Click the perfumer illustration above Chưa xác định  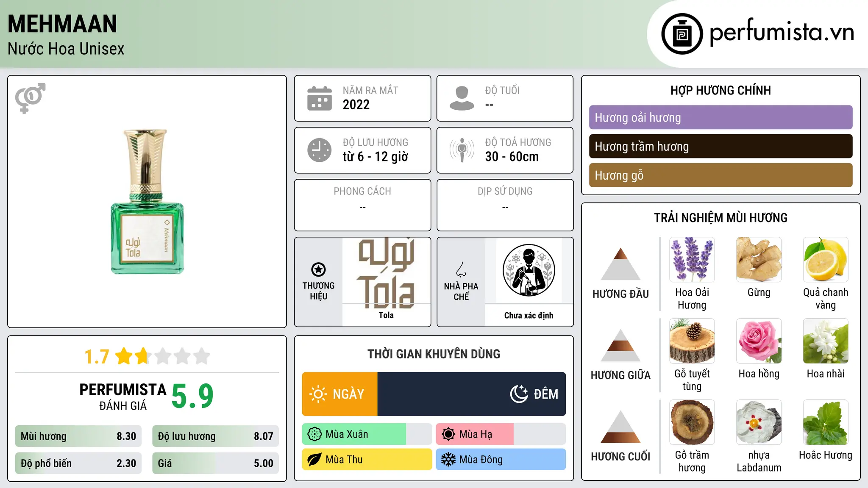coord(529,270)
